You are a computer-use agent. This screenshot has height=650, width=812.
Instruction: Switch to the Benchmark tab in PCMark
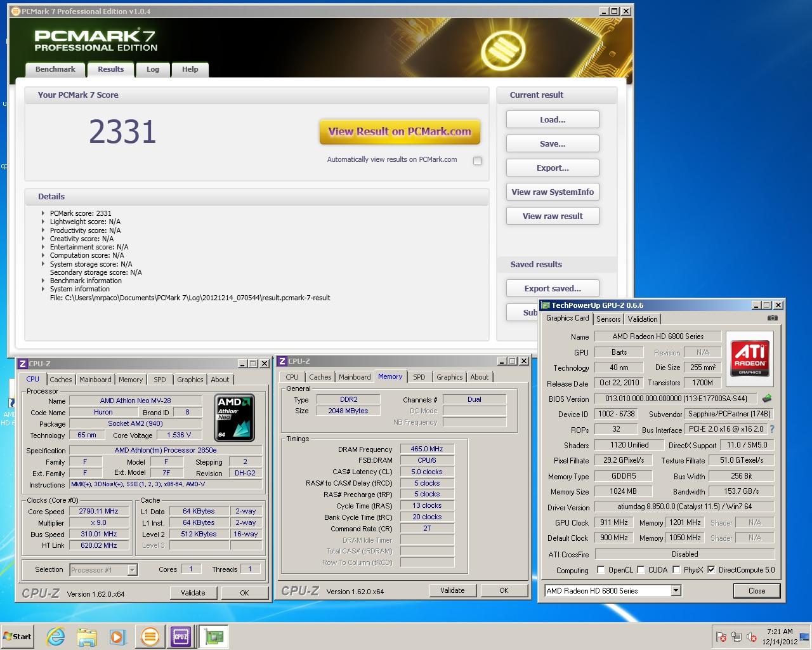pos(55,69)
